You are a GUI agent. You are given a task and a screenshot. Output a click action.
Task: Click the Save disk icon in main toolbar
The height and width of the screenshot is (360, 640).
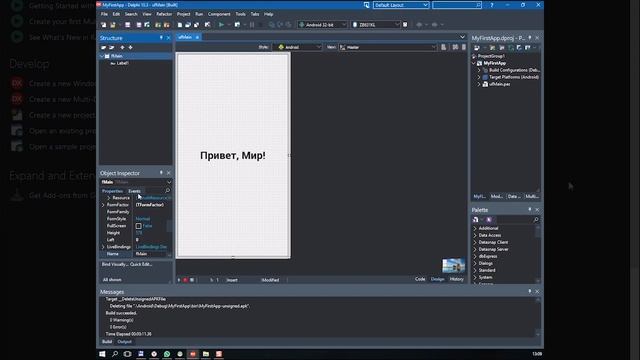pyautogui.click(x=128, y=25)
